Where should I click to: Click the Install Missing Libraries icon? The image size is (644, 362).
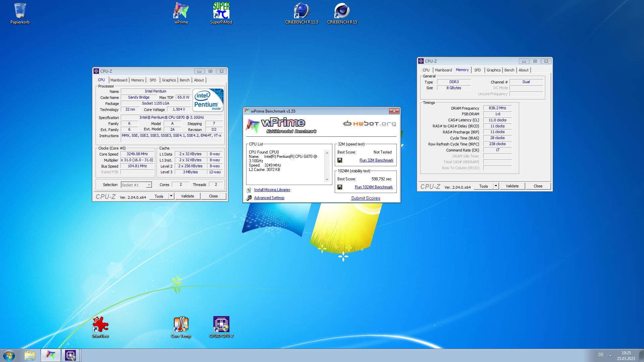pyautogui.click(x=249, y=190)
